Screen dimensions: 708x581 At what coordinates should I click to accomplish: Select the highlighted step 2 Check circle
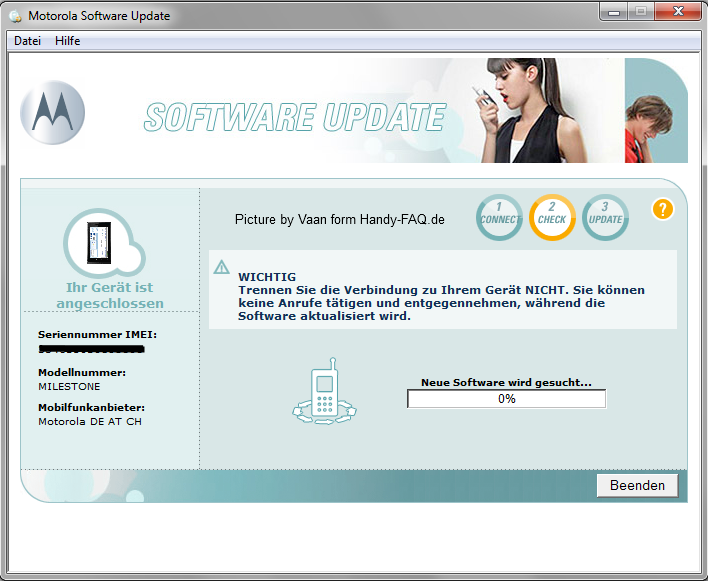[552, 217]
